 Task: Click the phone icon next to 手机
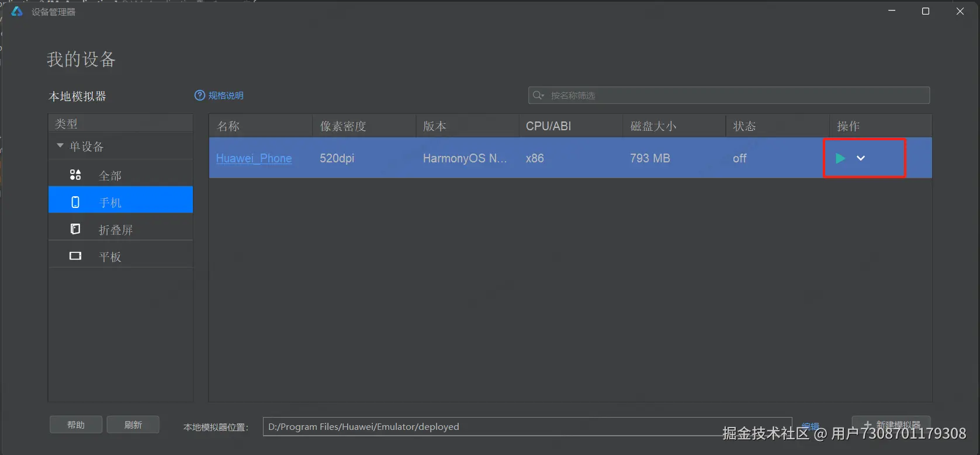pyautogui.click(x=75, y=202)
